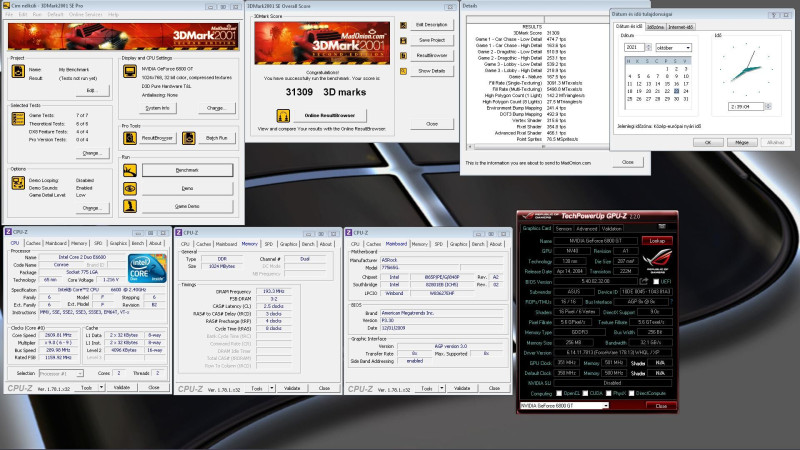Click the ResultBrowser icon in Overall Score window
Viewport: 800px width, 450px height.
click(x=403, y=56)
